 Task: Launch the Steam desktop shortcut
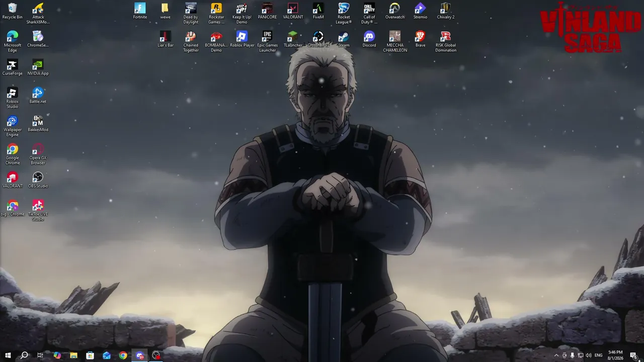coord(344,39)
